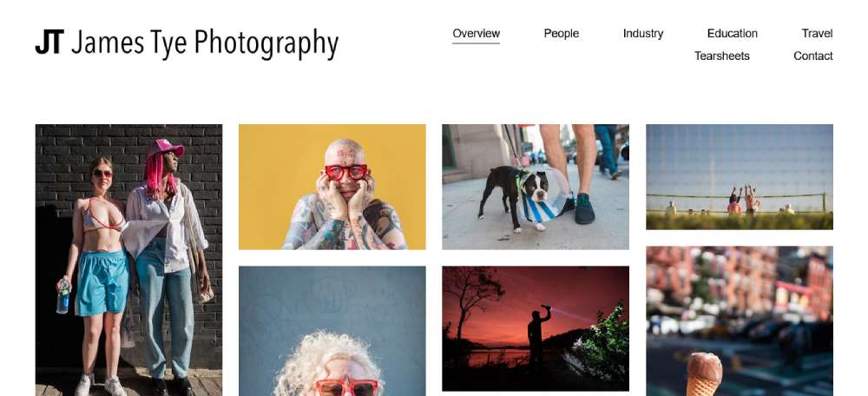868x396 pixels.
Task: Select the Overview menu item
Action: 476,33
